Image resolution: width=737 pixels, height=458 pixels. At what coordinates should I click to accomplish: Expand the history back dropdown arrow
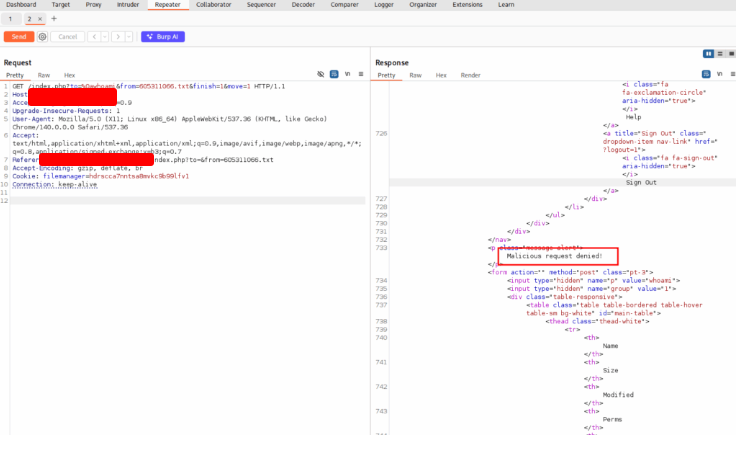pos(104,37)
